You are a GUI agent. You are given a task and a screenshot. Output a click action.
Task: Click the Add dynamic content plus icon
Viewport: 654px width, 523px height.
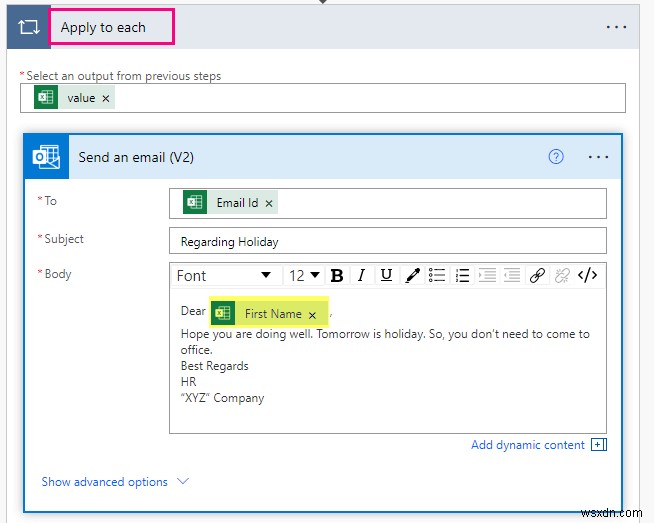(x=599, y=445)
